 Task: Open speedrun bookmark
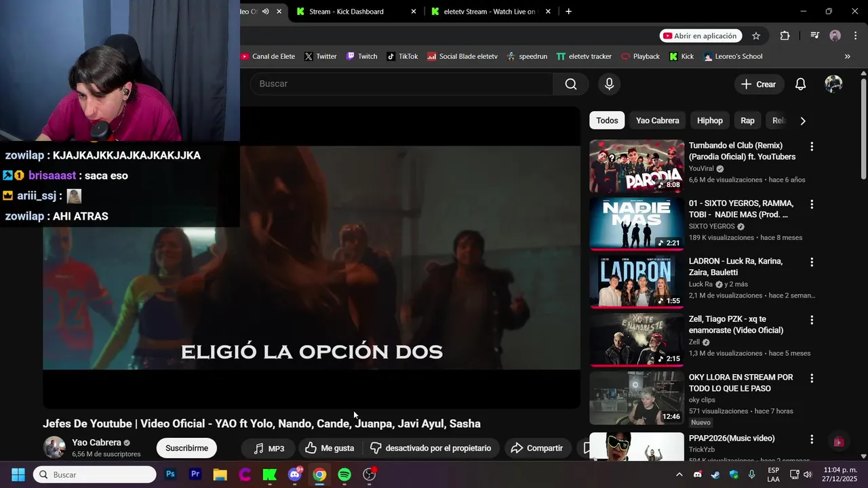(x=527, y=56)
